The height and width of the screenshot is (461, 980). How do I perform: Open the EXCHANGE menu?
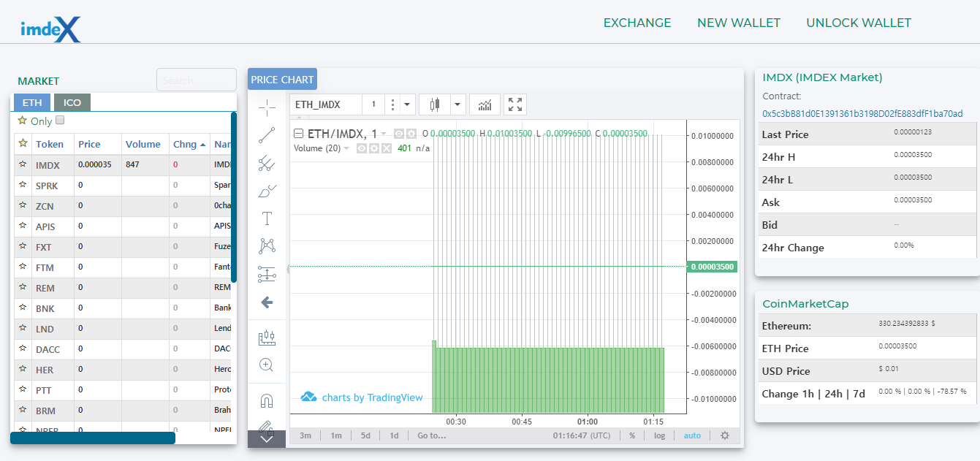pyautogui.click(x=637, y=23)
